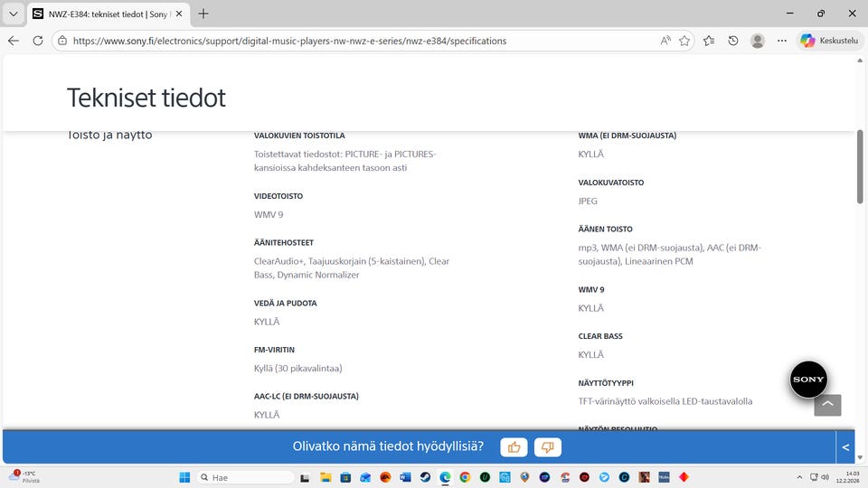Go back to the previous page
This screenshot has height=488, width=868.
pyautogui.click(x=14, y=41)
